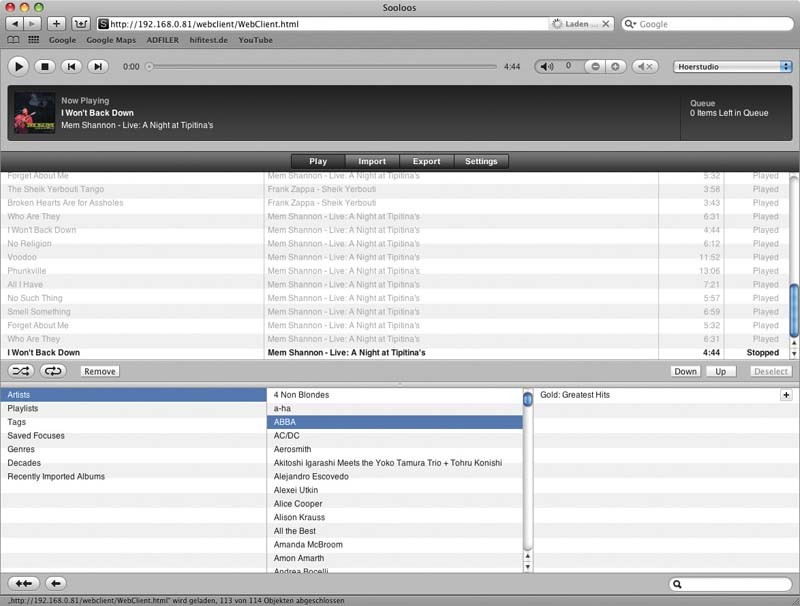Open the Hoerstudio zone dropdown
The image size is (800, 606).
click(x=733, y=67)
